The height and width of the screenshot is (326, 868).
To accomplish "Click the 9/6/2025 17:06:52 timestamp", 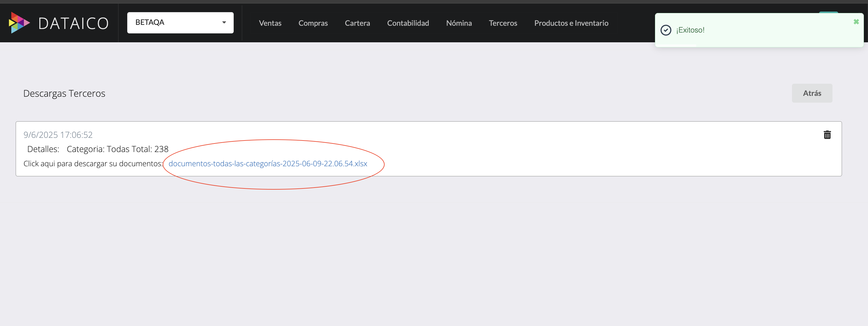I will [58, 135].
